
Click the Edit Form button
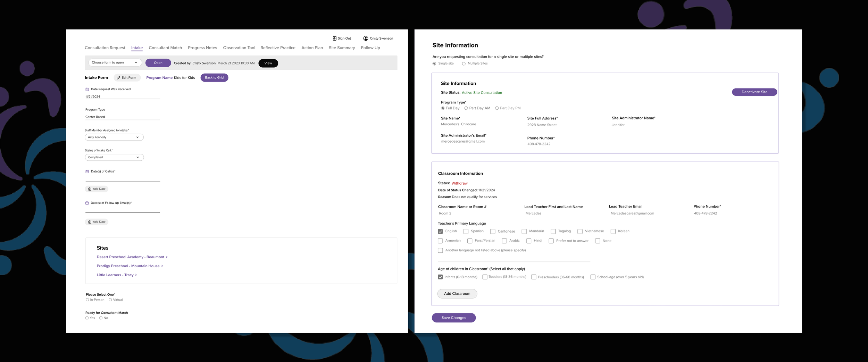coord(127,78)
